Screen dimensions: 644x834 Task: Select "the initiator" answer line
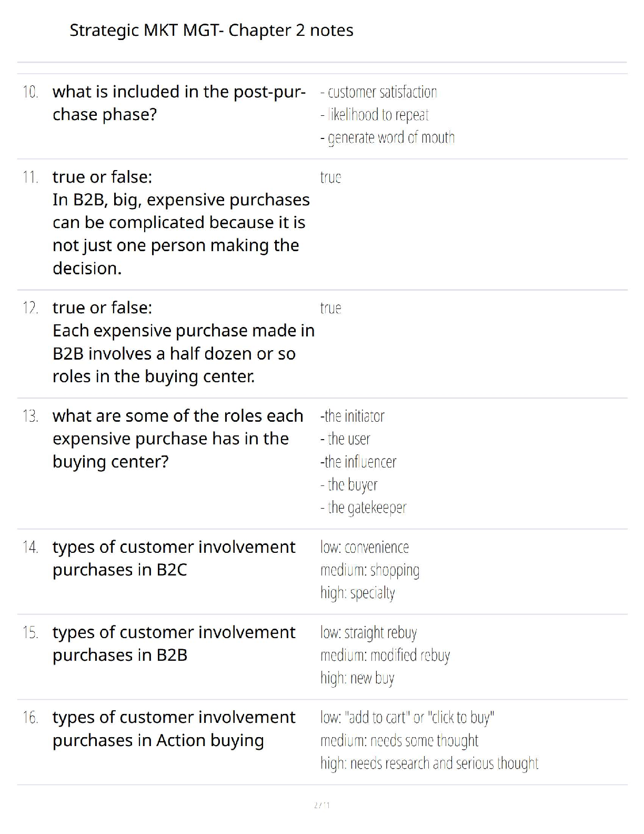tap(353, 416)
